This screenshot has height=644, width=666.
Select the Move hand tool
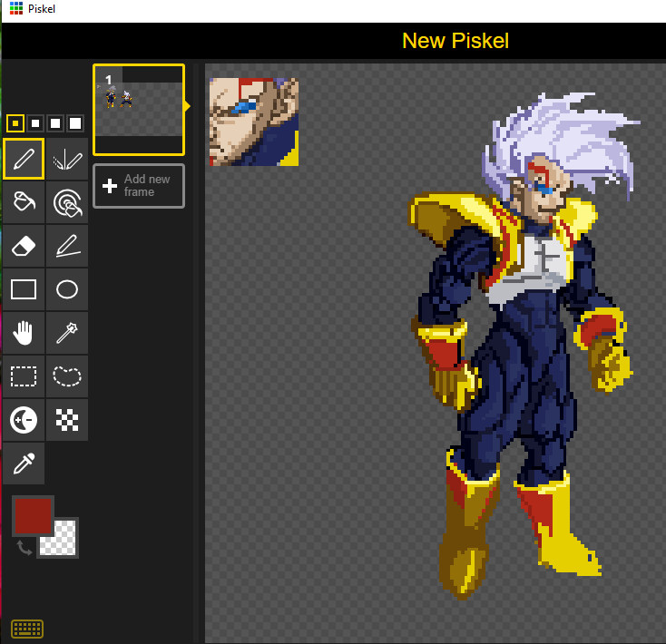coord(24,333)
